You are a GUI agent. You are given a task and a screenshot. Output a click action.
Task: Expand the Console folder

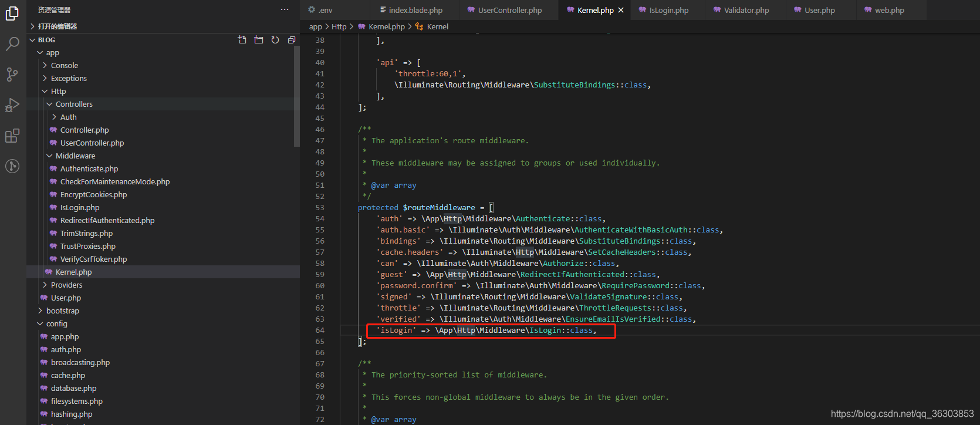[163, 65]
